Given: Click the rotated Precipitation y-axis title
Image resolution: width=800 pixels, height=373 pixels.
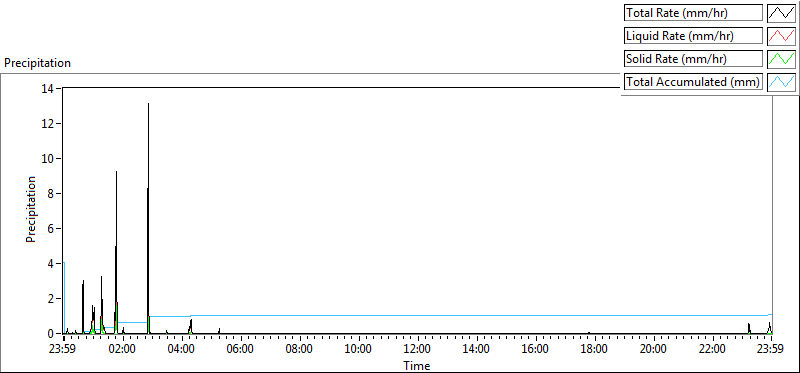Looking at the screenshot, I should coord(31,209).
